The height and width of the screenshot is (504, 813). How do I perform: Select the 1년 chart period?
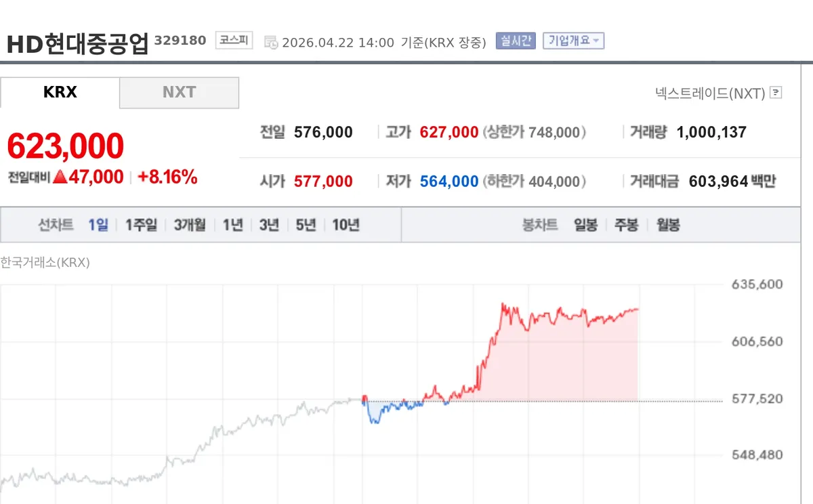click(232, 226)
